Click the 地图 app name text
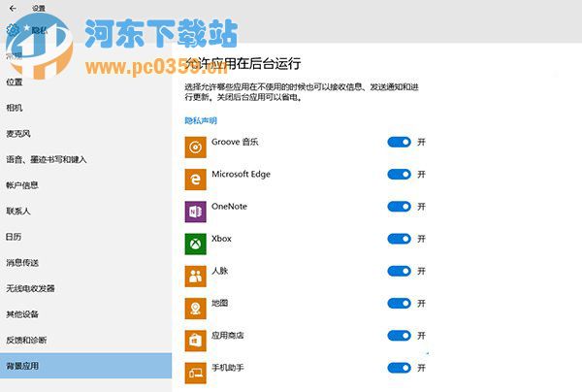The height and width of the screenshot is (392, 582). coord(220,304)
